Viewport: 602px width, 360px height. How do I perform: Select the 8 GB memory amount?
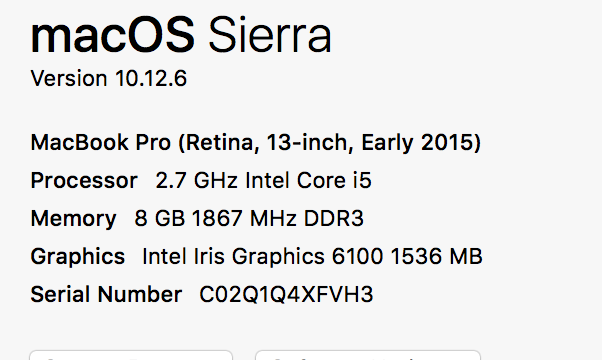point(160,218)
